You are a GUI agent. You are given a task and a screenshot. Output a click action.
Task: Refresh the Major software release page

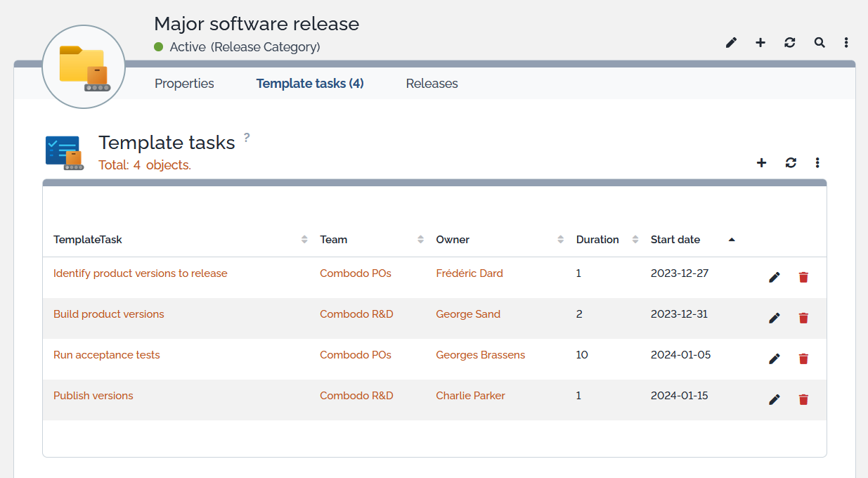(790, 43)
